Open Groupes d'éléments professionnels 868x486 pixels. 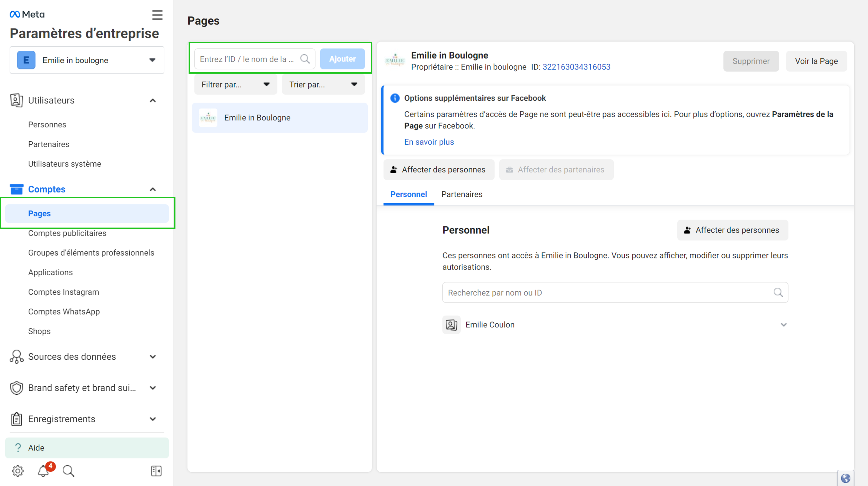[x=91, y=253]
